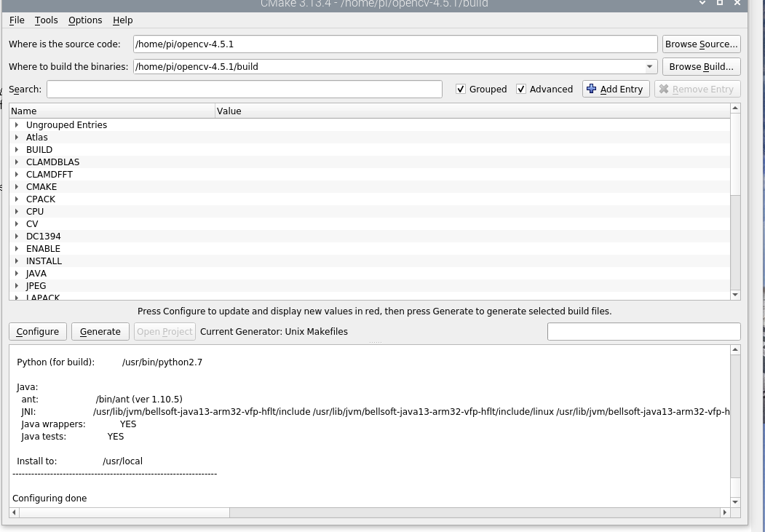This screenshot has width=765, height=532.
Task: Click the entries list scroll-down arrow
Action: coord(735,295)
